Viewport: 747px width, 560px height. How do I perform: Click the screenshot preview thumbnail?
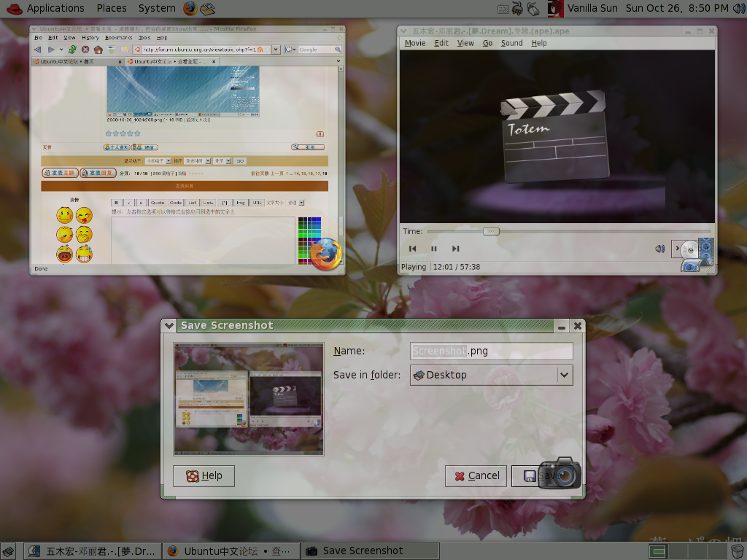pyautogui.click(x=249, y=399)
